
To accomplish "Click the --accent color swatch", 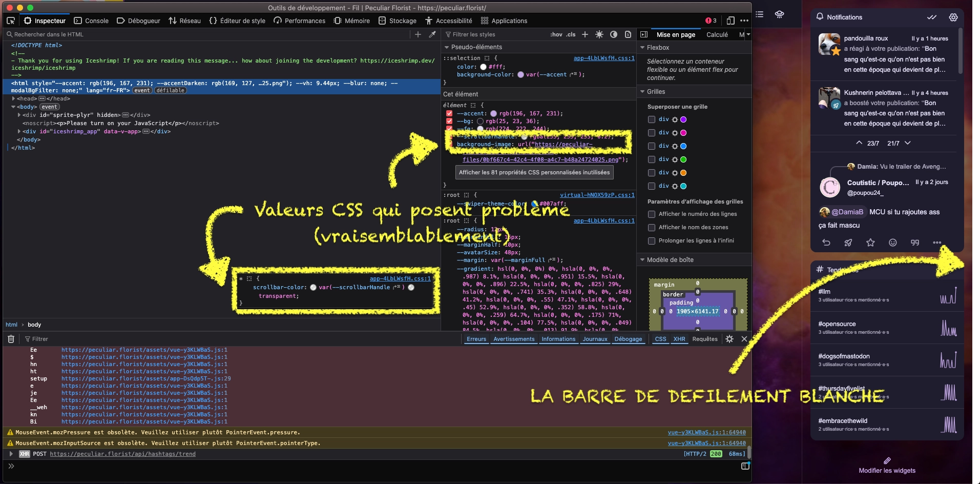I will click(x=493, y=113).
